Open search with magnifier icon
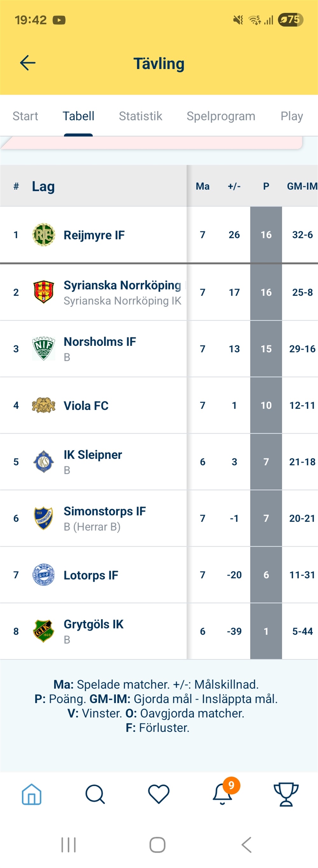The image size is (318, 868). pos(95,794)
